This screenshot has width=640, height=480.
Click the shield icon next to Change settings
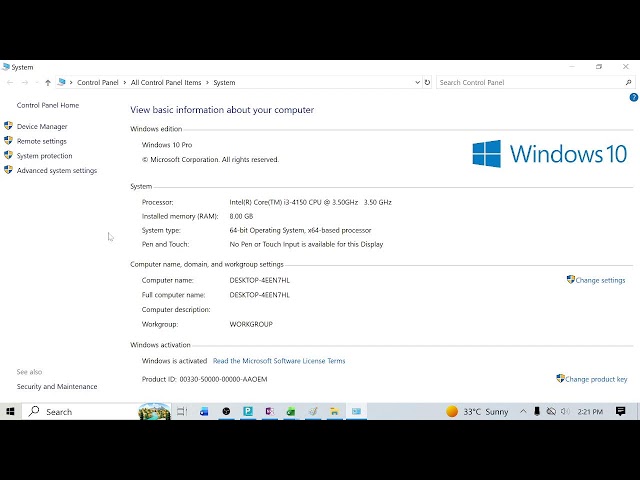[571, 279]
